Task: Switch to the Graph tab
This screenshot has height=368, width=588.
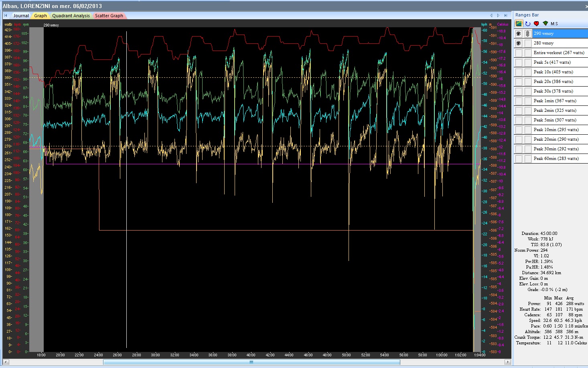Action: click(x=41, y=16)
